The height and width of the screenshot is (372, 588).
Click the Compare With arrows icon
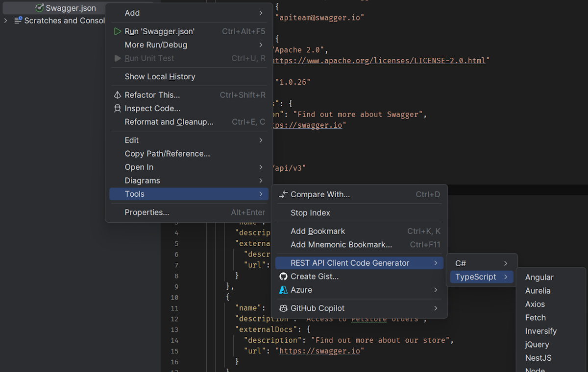283,194
